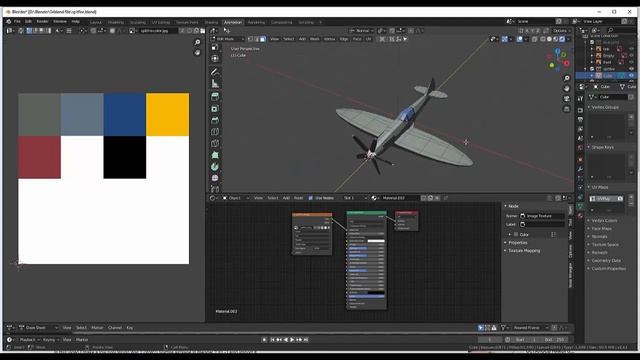Image resolution: width=640 pixels, height=360 pixels.
Task: Click the pan hand icon in UV editor
Action: pyautogui.click(x=197, y=53)
